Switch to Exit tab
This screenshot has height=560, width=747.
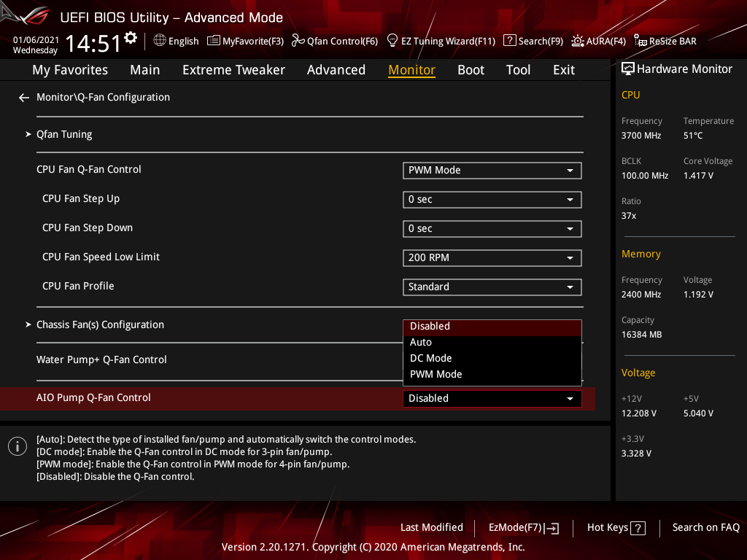[x=564, y=70]
